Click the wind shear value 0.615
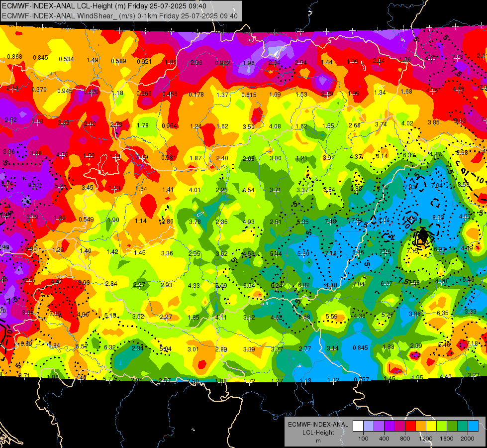487x448 pixels. 249,95
